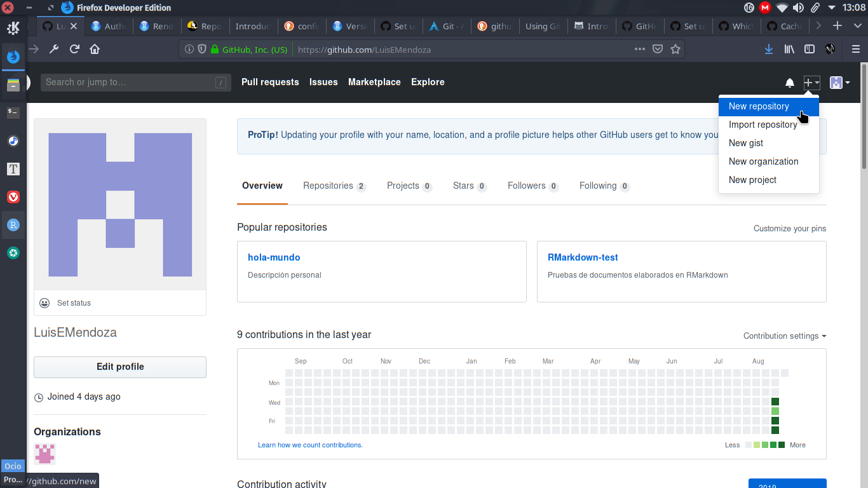Switch to the Git browser tab
Viewport: 868px width, 488px height.
click(447, 26)
